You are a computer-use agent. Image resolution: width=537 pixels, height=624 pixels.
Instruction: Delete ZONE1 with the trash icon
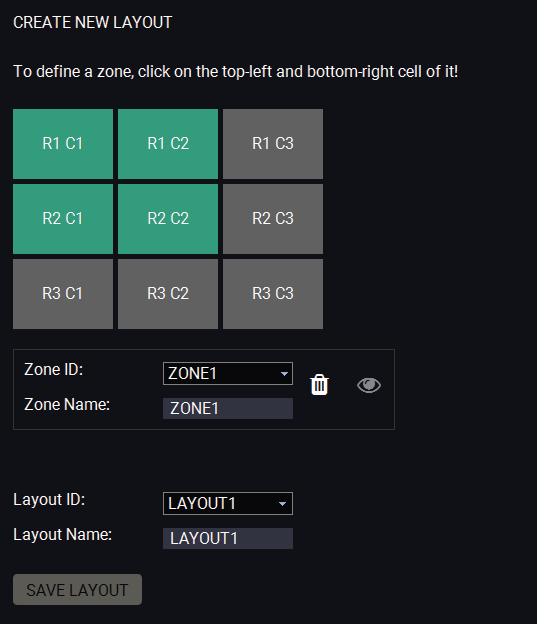(319, 385)
